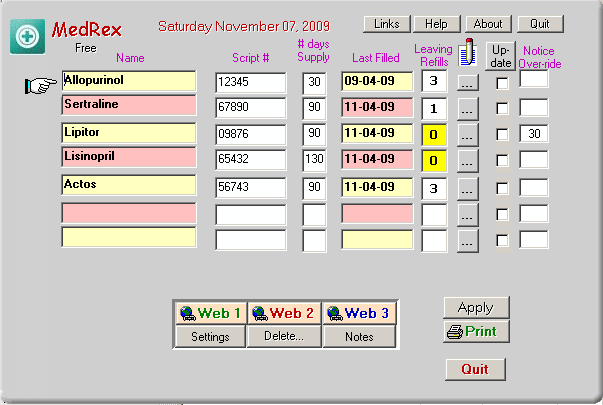Click the red Quit button at bottom
603x405 pixels.
pyautogui.click(x=475, y=370)
